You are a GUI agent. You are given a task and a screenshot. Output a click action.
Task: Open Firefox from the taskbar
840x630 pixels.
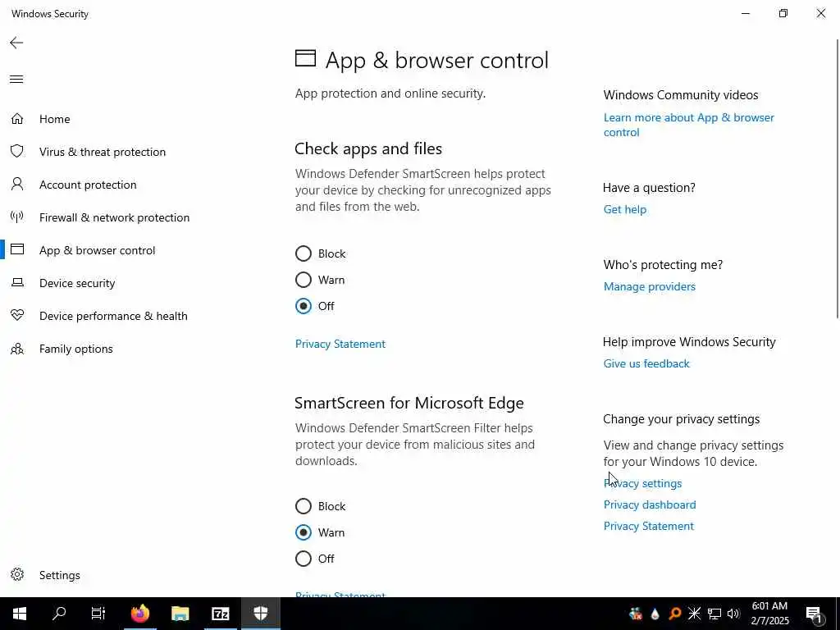(x=139, y=614)
